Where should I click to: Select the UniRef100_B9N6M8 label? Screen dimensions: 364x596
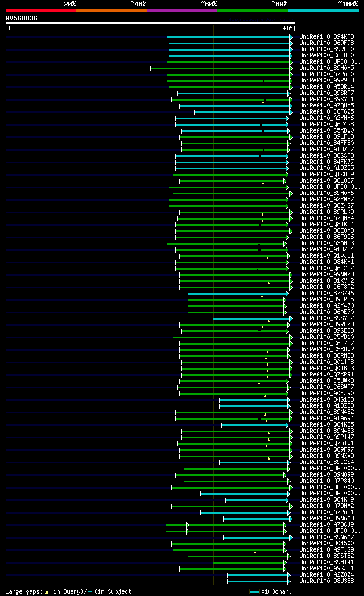pos(326,519)
